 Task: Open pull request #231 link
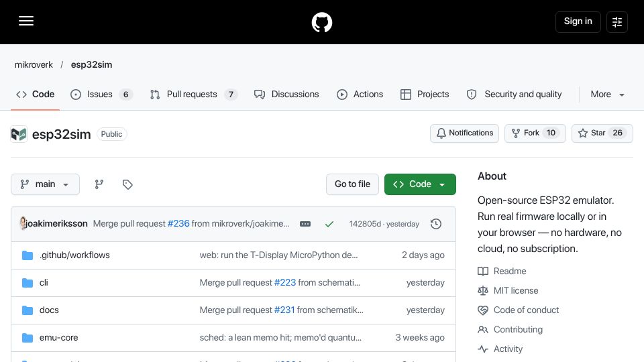[x=284, y=310]
